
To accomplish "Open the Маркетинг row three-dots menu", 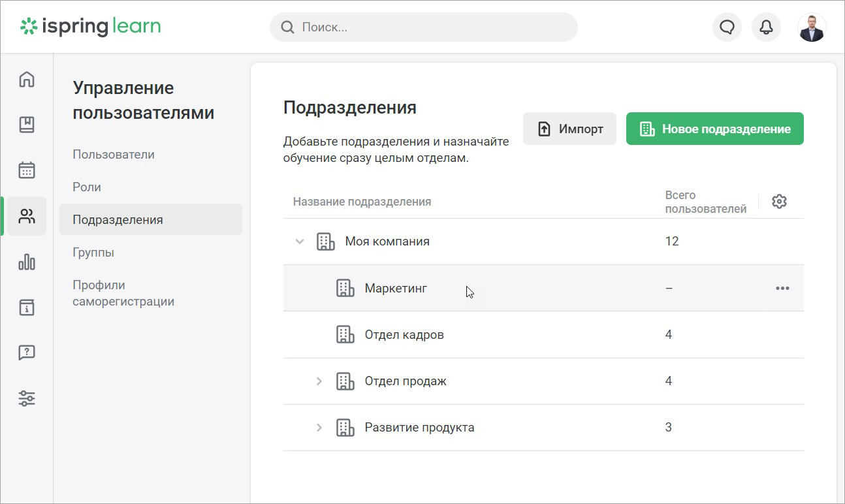I will click(782, 289).
